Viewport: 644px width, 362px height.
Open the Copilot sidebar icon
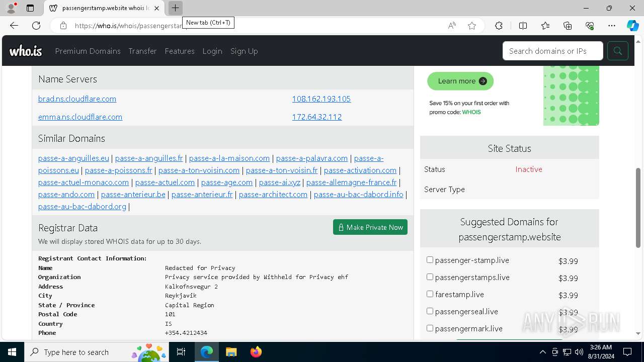click(x=632, y=26)
